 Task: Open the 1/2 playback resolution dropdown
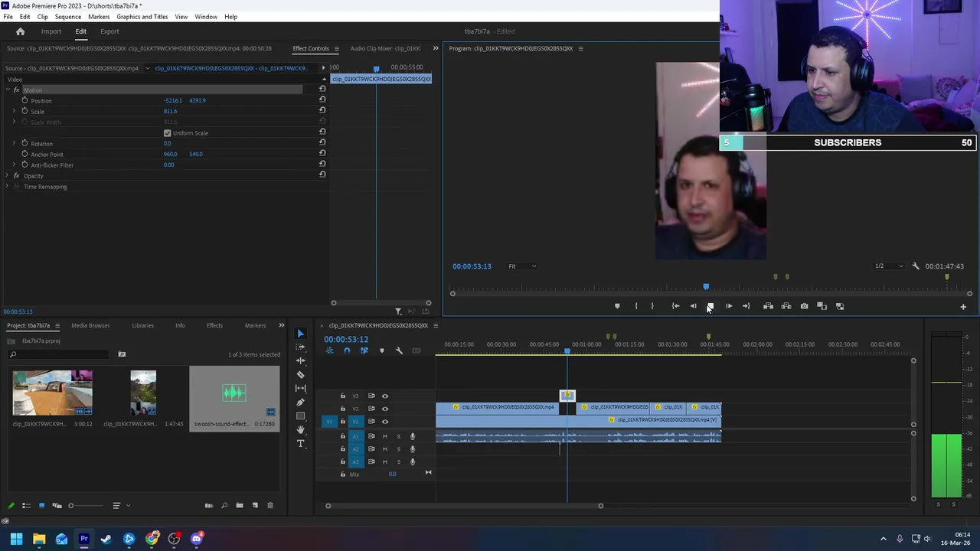pos(889,266)
